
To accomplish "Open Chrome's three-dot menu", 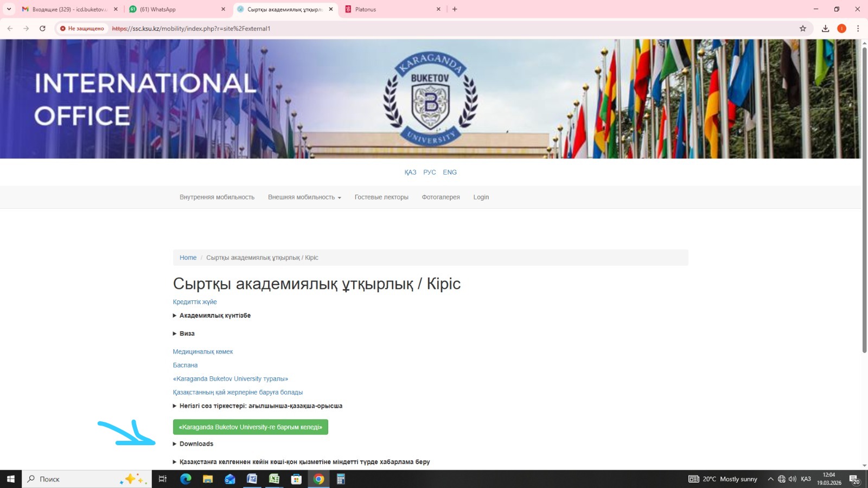I will tap(858, 29).
